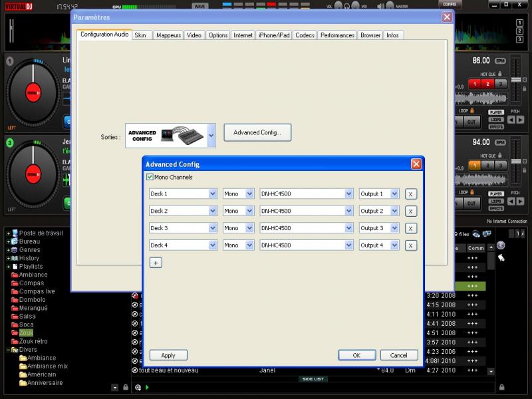Click the BPM button next to 86.00

point(500,61)
